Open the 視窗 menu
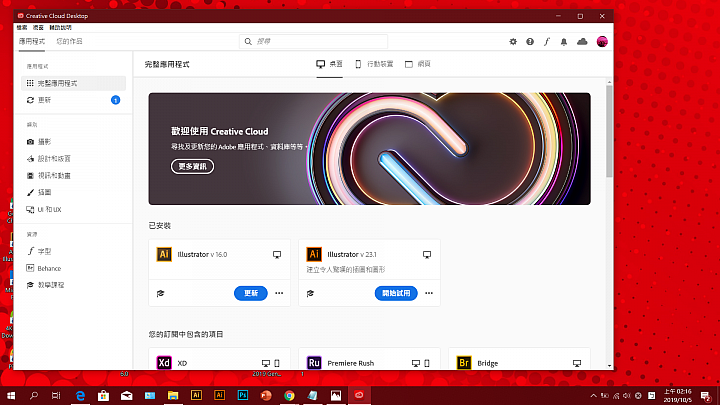The height and width of the screenshot is (405, 720). click(38, 28)
